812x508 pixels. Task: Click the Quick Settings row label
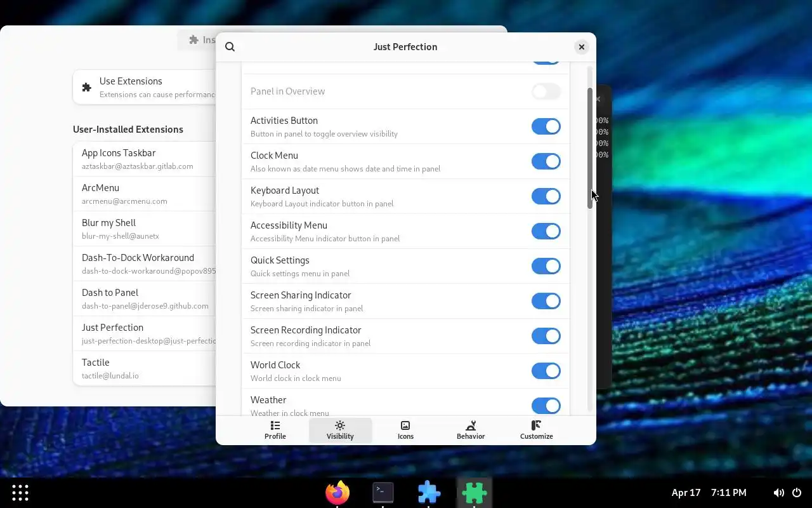[280, 260]
